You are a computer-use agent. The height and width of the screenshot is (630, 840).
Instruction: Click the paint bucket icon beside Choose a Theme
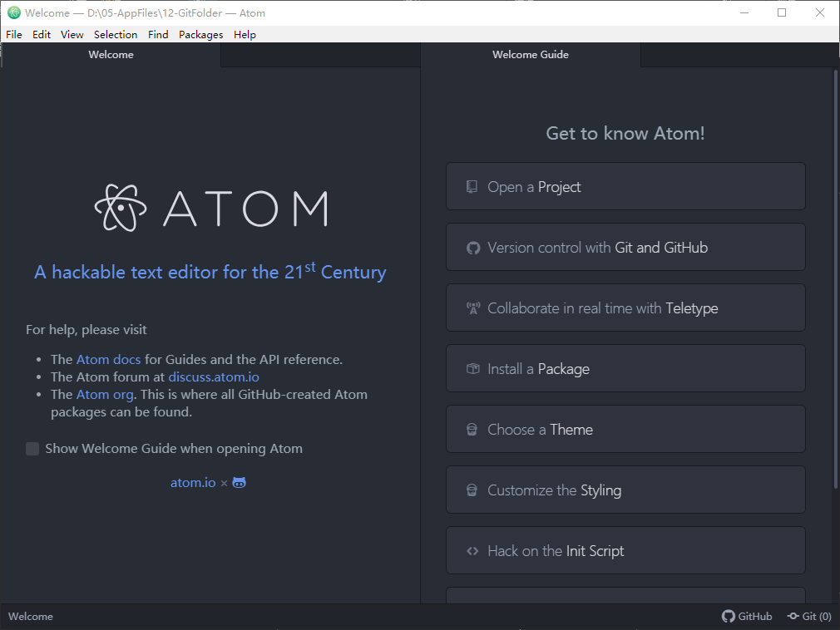click(472, 429)
